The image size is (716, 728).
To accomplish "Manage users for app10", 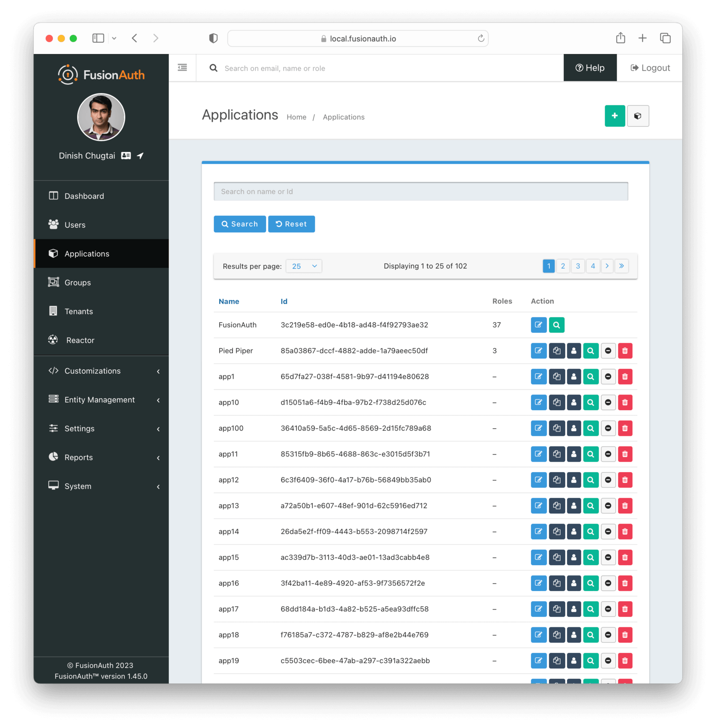I will (574, 402).
